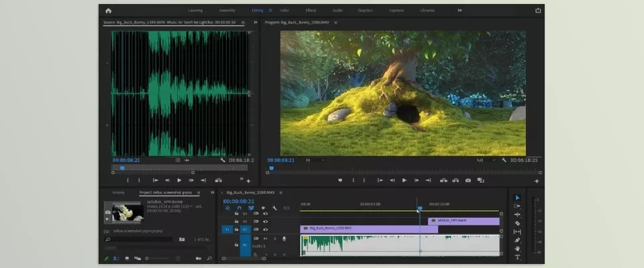Open the Fit zoom level dropdown
This screenshot has height=268, width=644.
[x=315, y=160]
